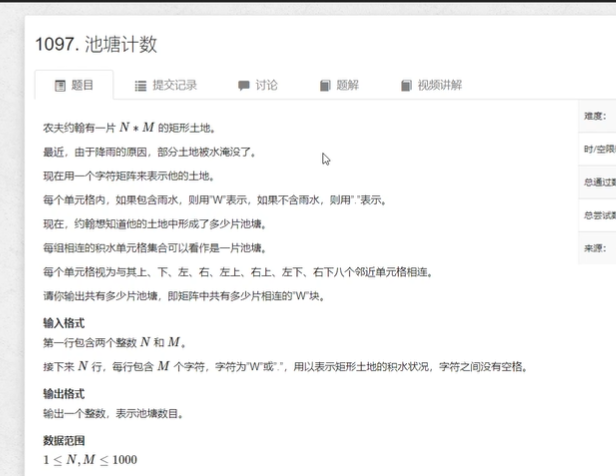Click the 输出格式 heading
The height and width of the screenshot is (476, 616).
coord(64,394)
